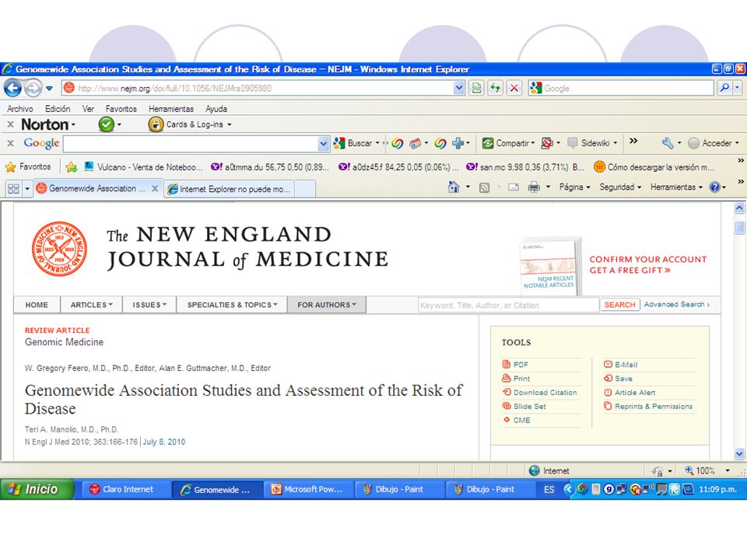This screenshot has height=560, width=747.
Task: Expand the SPECIALTIES & TOPICS dropdown
Action: pyautogui.click(x=232, y=305)
